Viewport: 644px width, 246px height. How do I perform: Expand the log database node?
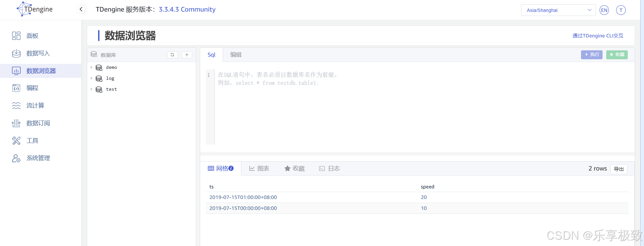click(91, 78)
